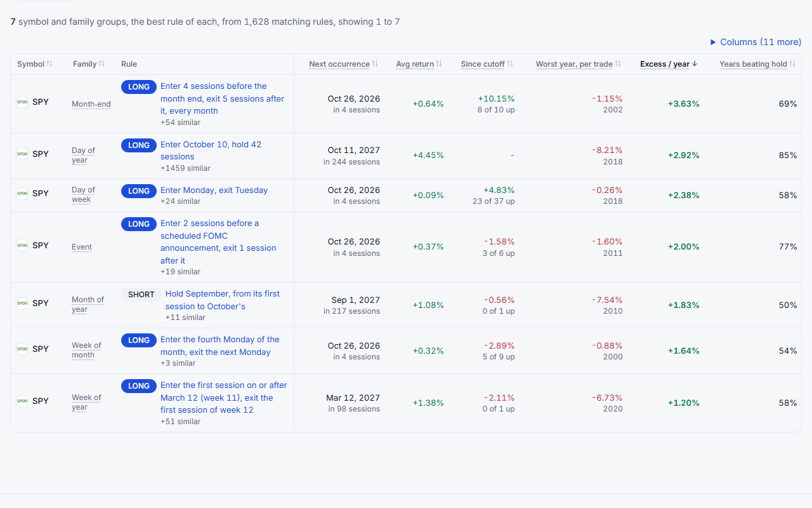Select the Month of year family label

88,304
